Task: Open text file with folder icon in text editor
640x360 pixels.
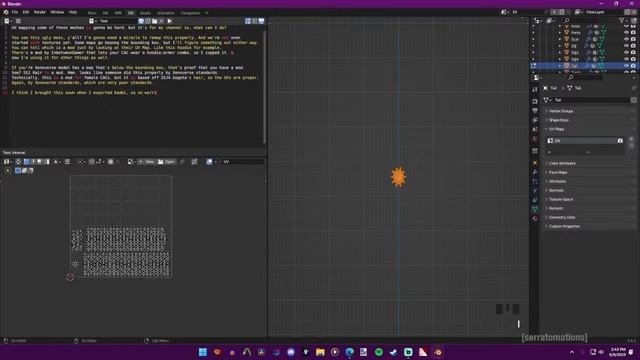Action: coord(154,21)
